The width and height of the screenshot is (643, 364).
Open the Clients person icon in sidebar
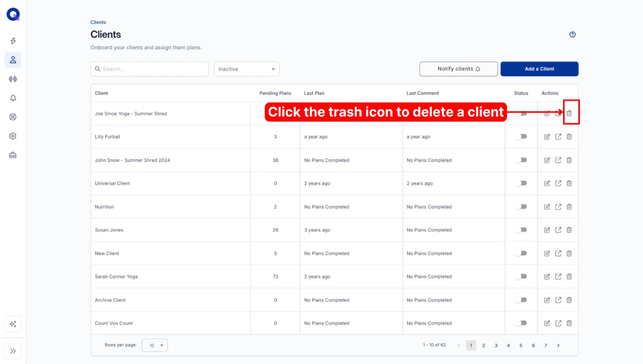click(x=13, y=60)
